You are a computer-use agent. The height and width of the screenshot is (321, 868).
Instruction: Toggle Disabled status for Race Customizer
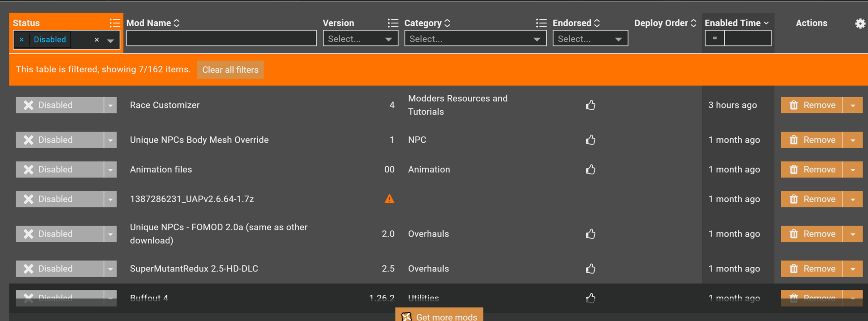(x=60, y=105)
